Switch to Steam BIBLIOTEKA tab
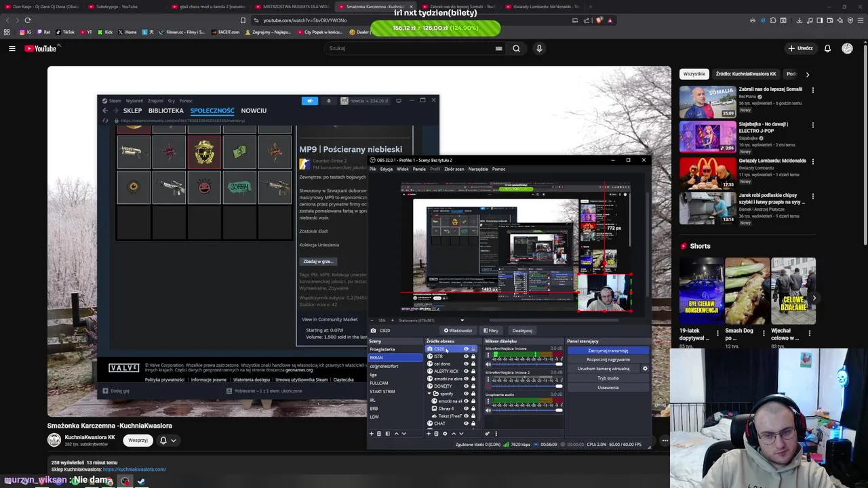 click(x=166, y=110)
